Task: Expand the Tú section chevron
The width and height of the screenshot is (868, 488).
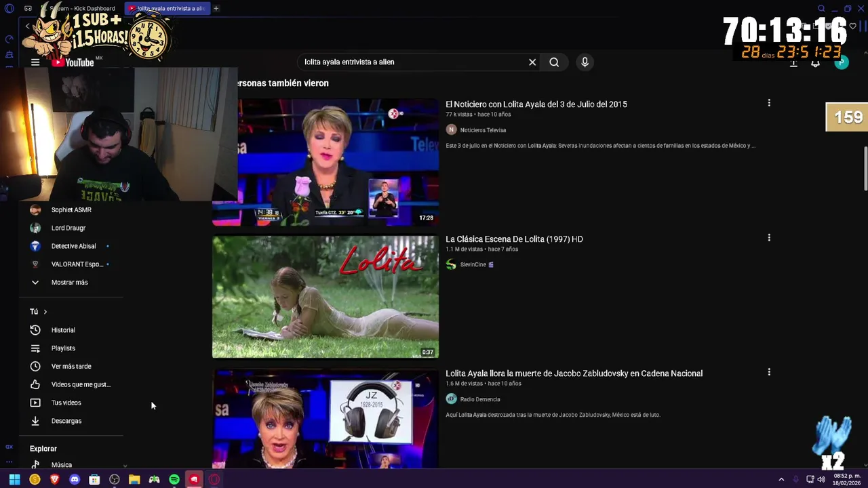Action: pos(45,312)
